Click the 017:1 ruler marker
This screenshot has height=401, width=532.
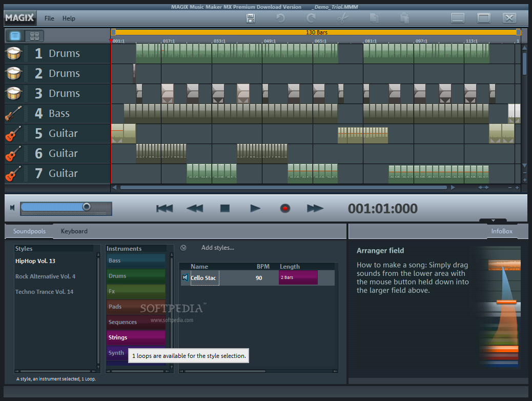click(169, 41)
